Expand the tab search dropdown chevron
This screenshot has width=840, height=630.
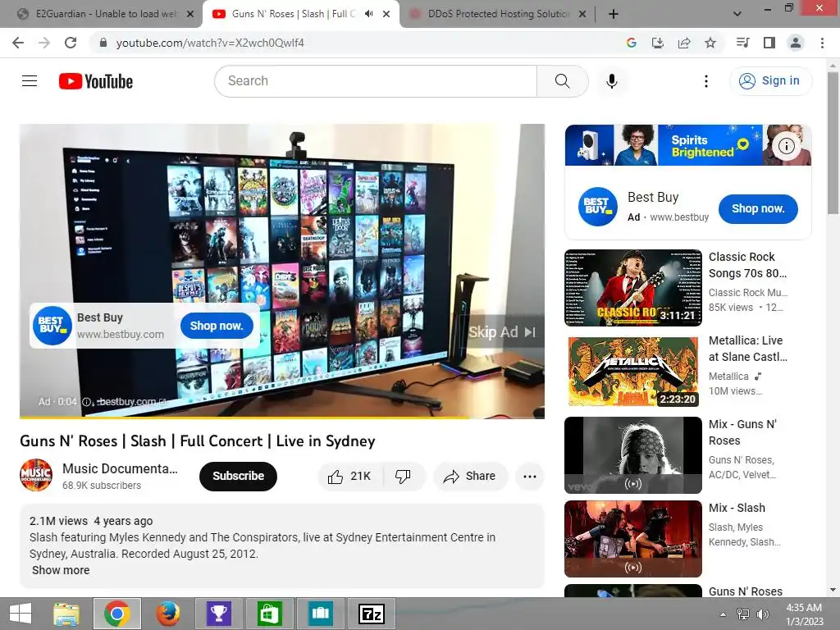tap(737, 15)
